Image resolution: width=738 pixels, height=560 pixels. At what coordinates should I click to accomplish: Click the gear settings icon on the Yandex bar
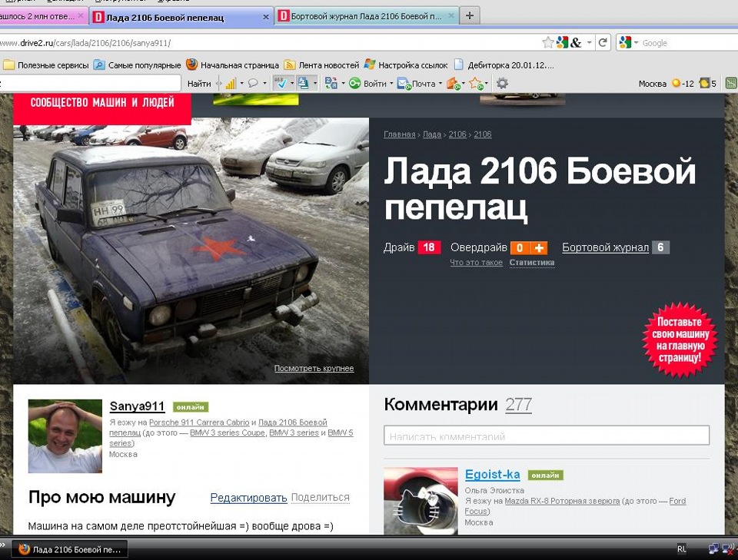click(x=502, y=83)
